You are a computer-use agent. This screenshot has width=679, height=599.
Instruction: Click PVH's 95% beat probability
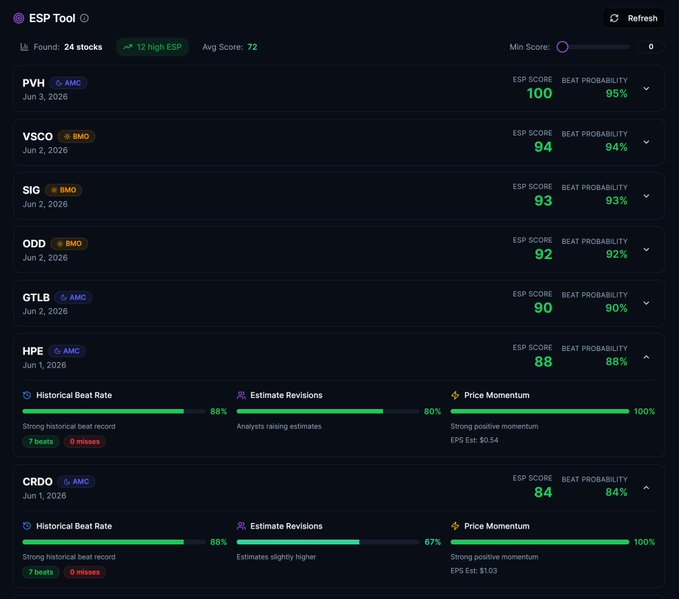coord(616,93)
